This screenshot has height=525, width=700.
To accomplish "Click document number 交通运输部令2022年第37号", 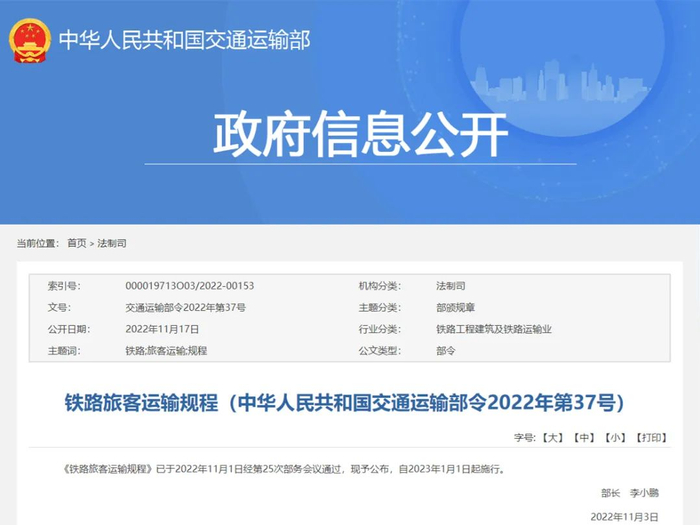I will click(185, 308).
